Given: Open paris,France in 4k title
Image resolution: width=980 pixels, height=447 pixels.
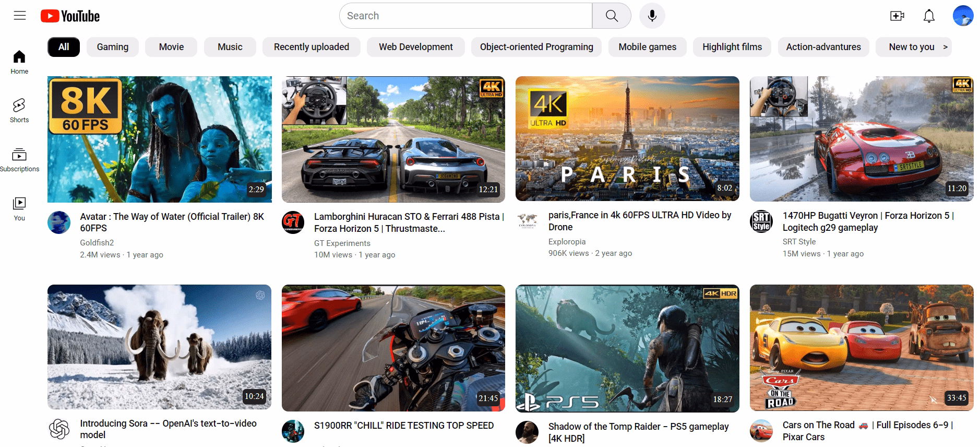Looking at the screenshot, I should point(640,221).
